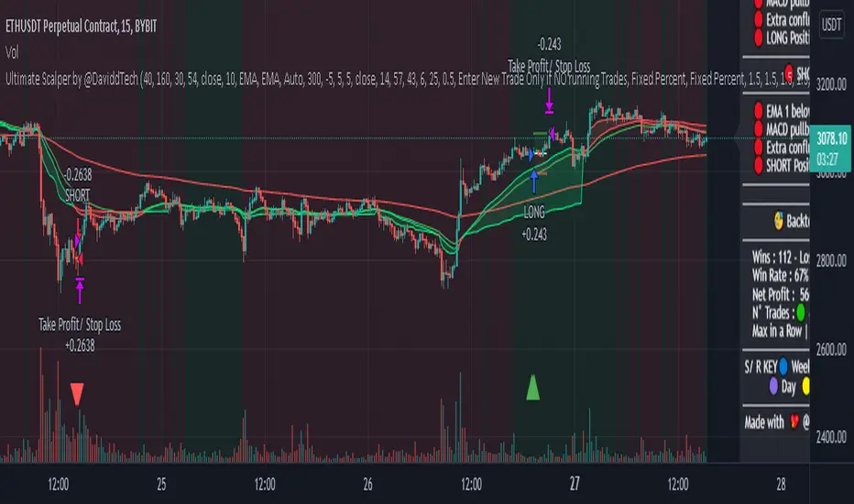Screen dimensions: 854x504
Task: Click the red dot beside SHORT Posi
Action: 758,165
